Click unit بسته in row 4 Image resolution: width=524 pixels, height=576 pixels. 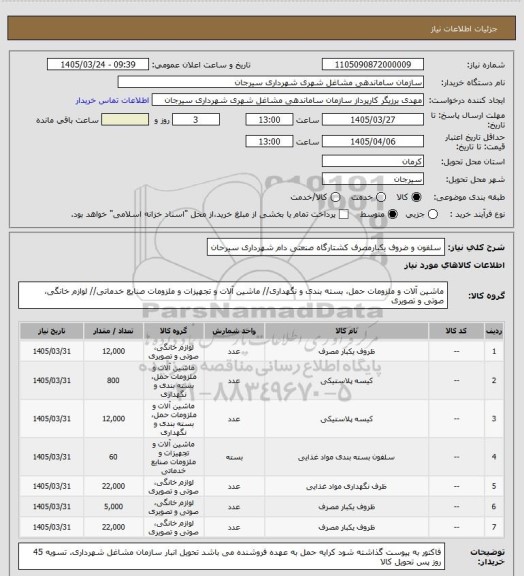click(x=234, y=457)
